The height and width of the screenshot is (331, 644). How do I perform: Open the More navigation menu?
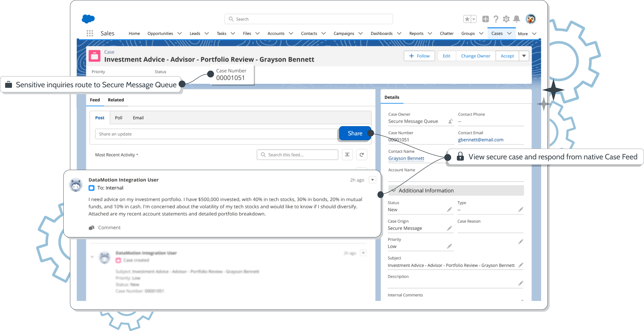(527, 34)
